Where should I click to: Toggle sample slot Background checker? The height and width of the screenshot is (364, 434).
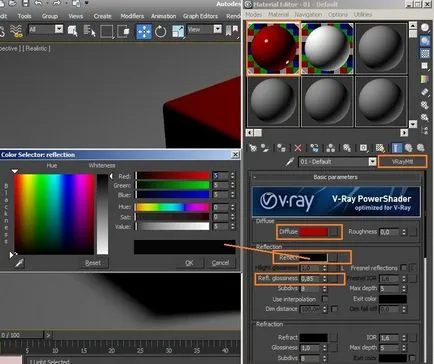(x=425, y=53)
